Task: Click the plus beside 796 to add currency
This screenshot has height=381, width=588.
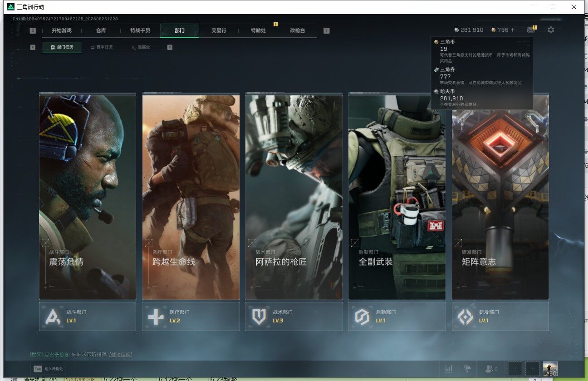Action: click(513, 30)
